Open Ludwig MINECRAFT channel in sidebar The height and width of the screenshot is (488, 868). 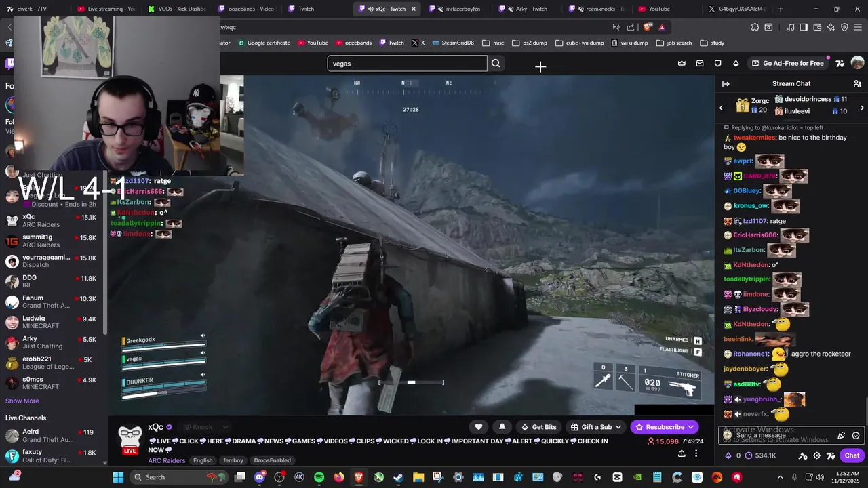52,322
